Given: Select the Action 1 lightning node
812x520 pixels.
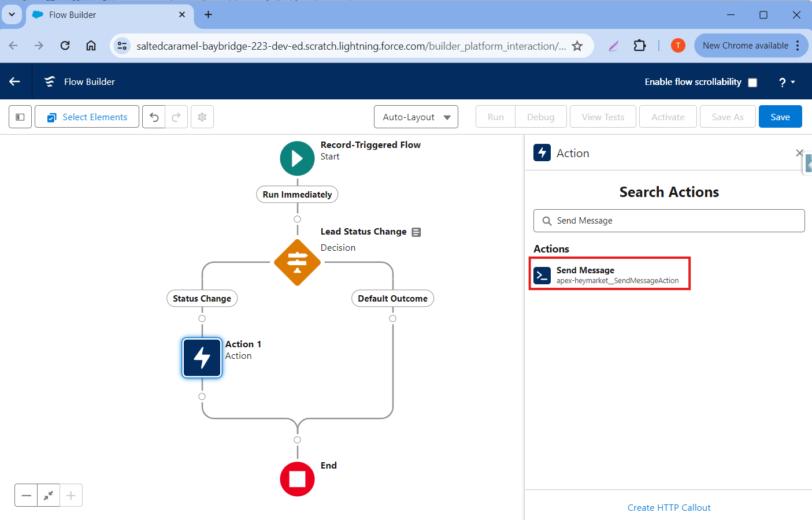Looking at the screenshot, I should pos(202,358).
